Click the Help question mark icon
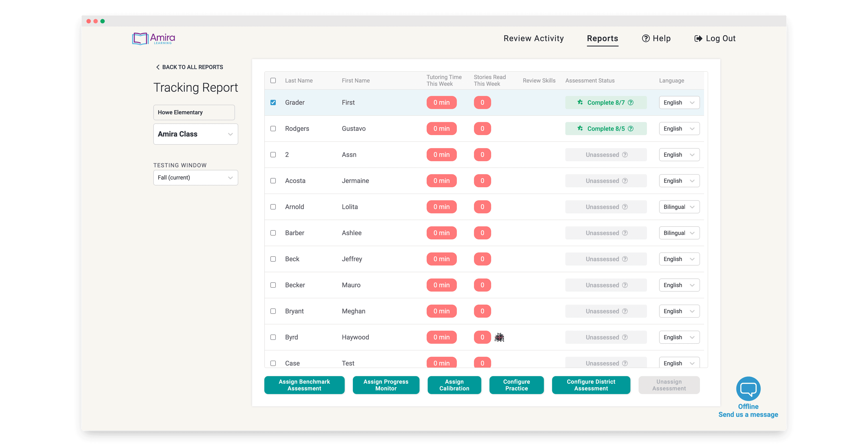Image resolution: width=868 pixels, height=446 pixels. pyautogui.click(x=646, y=38)
